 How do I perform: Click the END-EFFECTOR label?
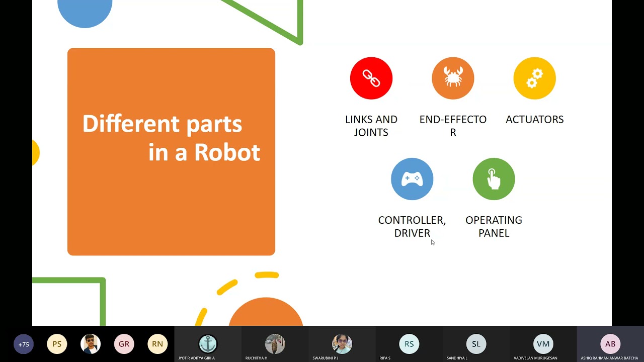pyautogui.click(x=453, y=126)
